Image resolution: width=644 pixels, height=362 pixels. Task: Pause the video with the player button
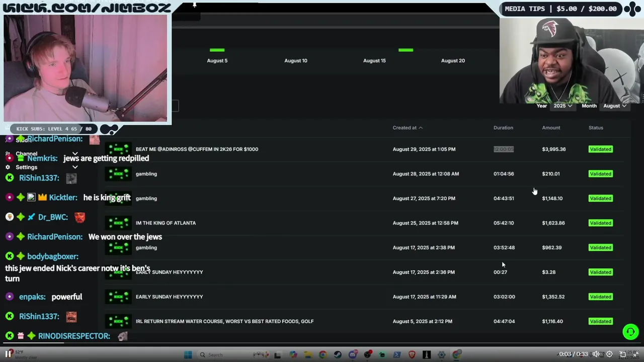click(8, 354)
